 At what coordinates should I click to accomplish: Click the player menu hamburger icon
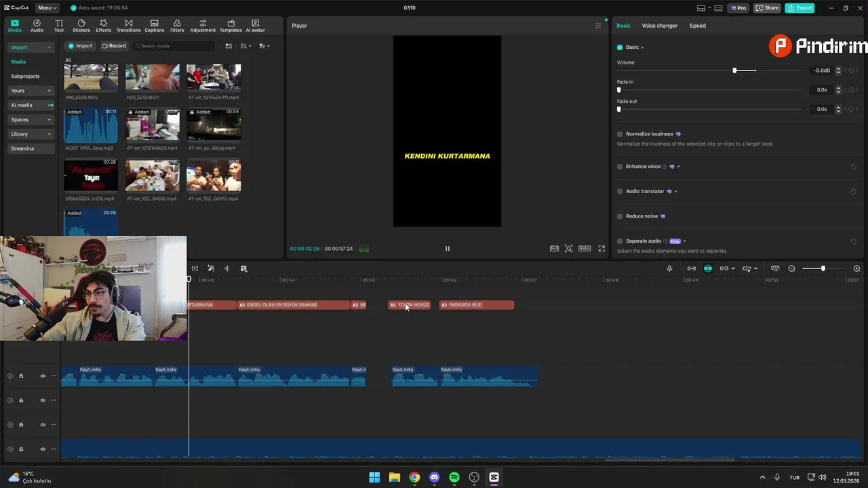(x=598, y=26)
